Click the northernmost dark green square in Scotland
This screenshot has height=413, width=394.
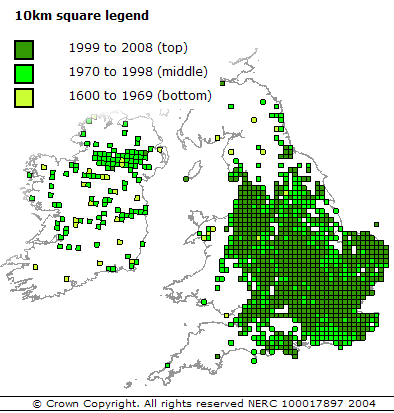point(222,83)
